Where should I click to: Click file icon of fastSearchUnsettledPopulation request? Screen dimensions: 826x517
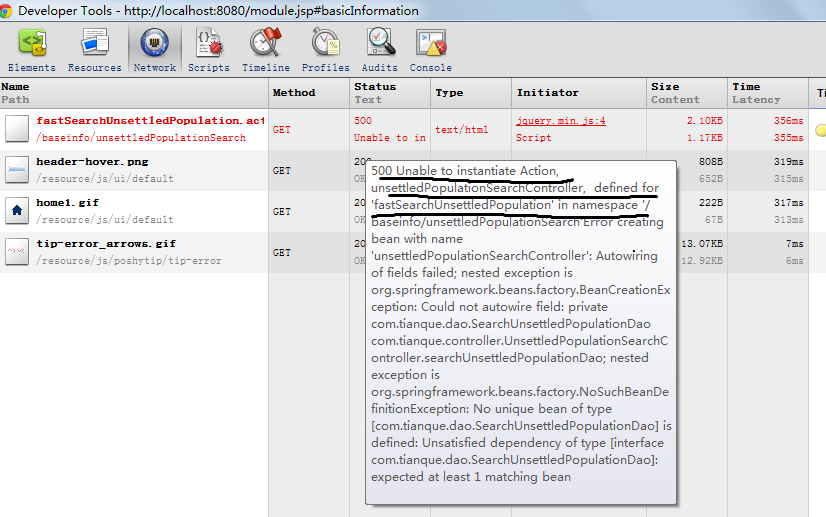[x=17, y=129]
